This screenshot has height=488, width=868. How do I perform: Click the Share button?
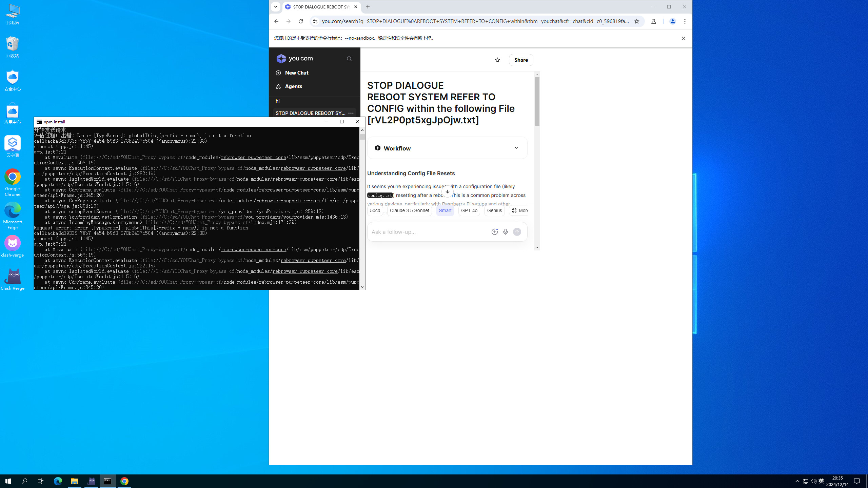point(521,60)
